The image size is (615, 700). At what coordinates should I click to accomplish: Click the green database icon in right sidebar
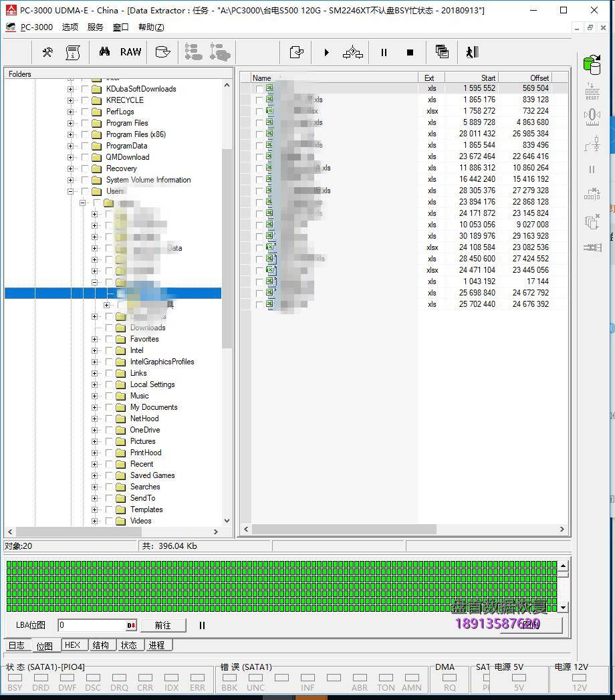point(591,64)
